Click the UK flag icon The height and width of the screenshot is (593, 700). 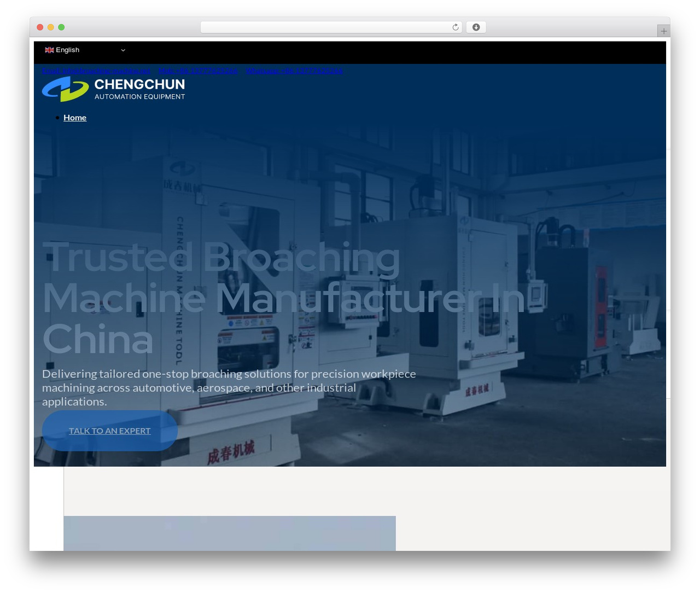[49, 50]
